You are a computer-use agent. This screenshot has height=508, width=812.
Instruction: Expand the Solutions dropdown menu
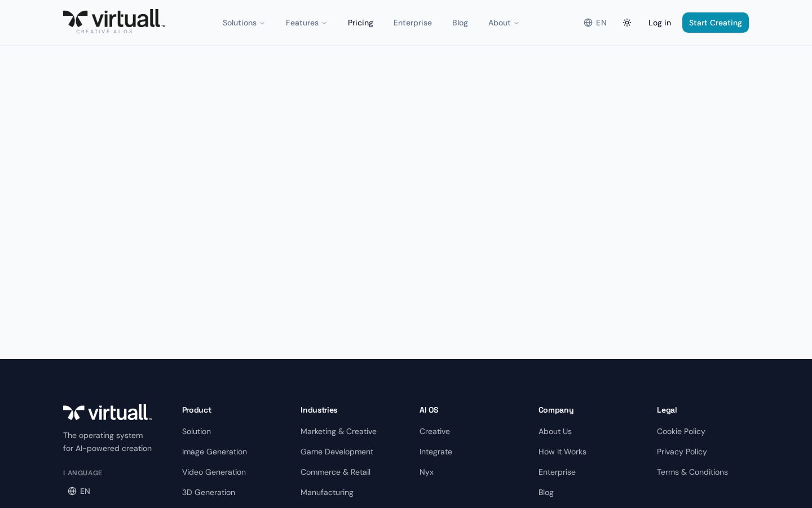pos(244,23)
